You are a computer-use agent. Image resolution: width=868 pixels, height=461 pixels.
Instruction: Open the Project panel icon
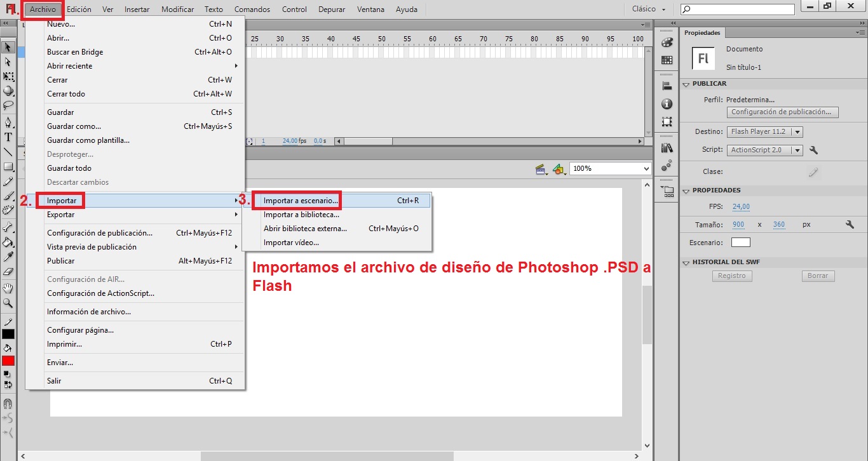click(x=667, y=190)
